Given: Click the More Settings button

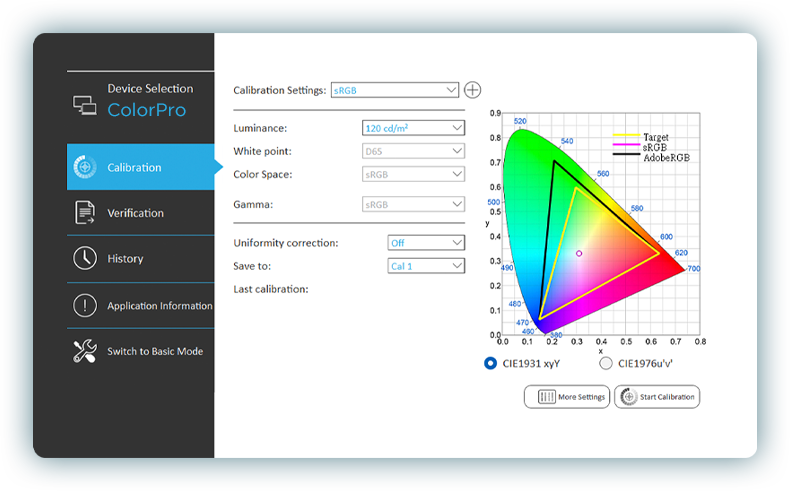Looking at the screenshot, I should click(567, 397).
